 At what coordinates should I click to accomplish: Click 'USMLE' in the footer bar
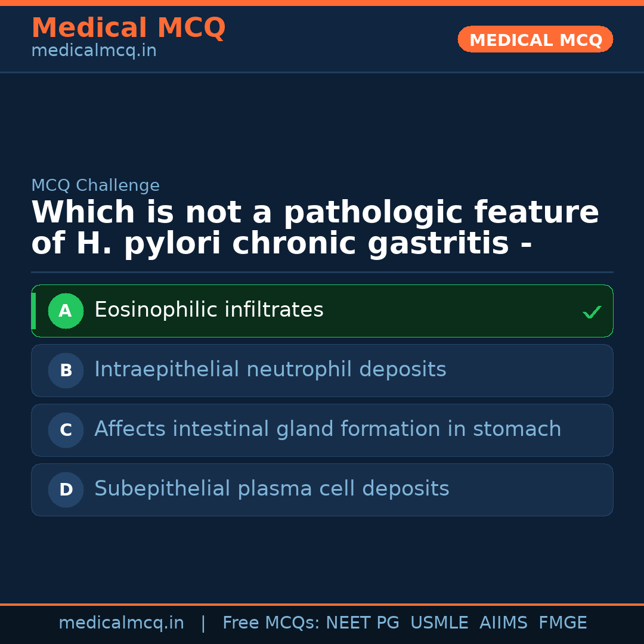point(439,623)
